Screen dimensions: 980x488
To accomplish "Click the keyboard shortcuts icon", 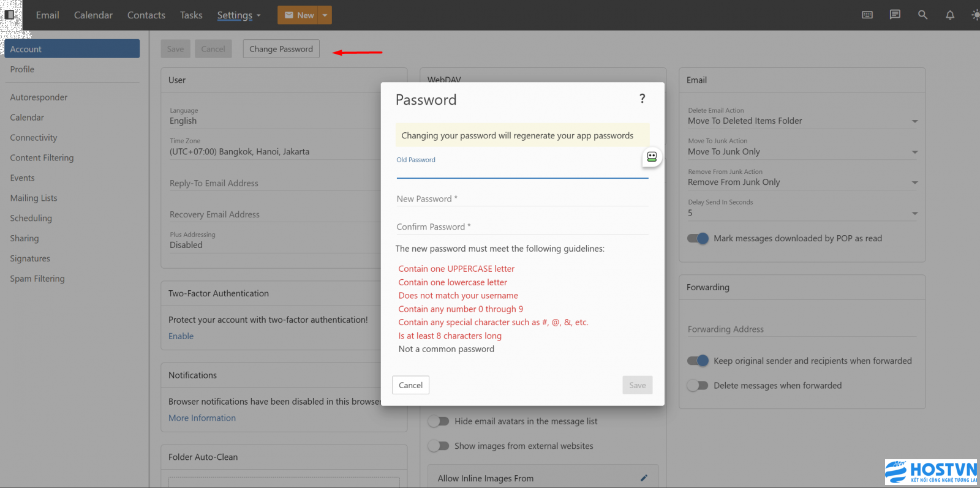I will tap(867, 15).
